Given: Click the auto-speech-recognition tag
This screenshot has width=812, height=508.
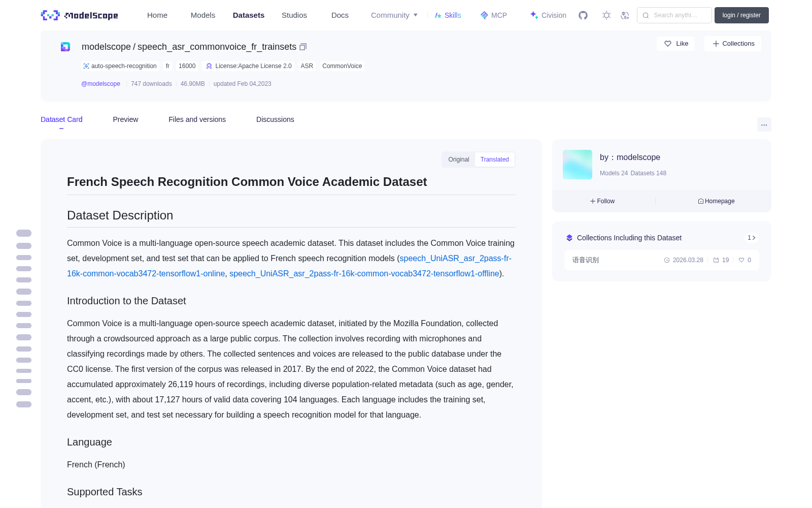Looking at the screenshot, I should point(120,66).
